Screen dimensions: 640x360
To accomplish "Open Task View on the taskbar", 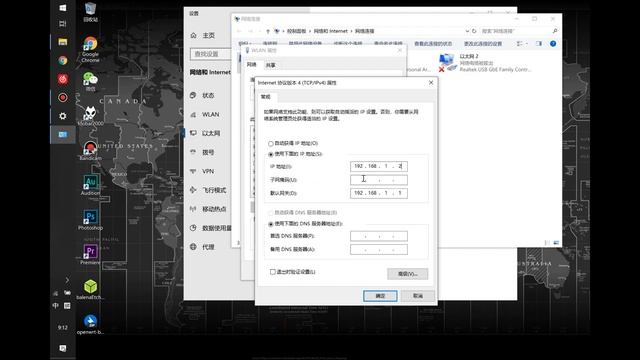I will 62,24.
